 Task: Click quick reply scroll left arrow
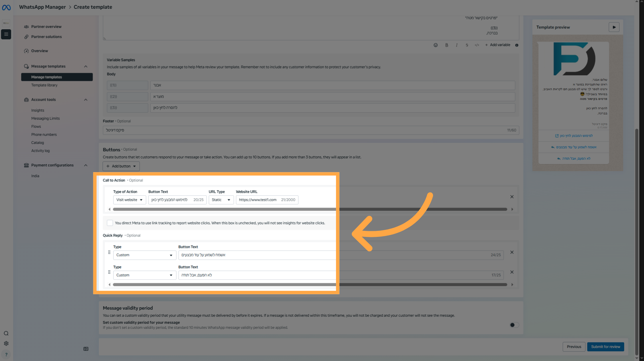tap(109, 285)
